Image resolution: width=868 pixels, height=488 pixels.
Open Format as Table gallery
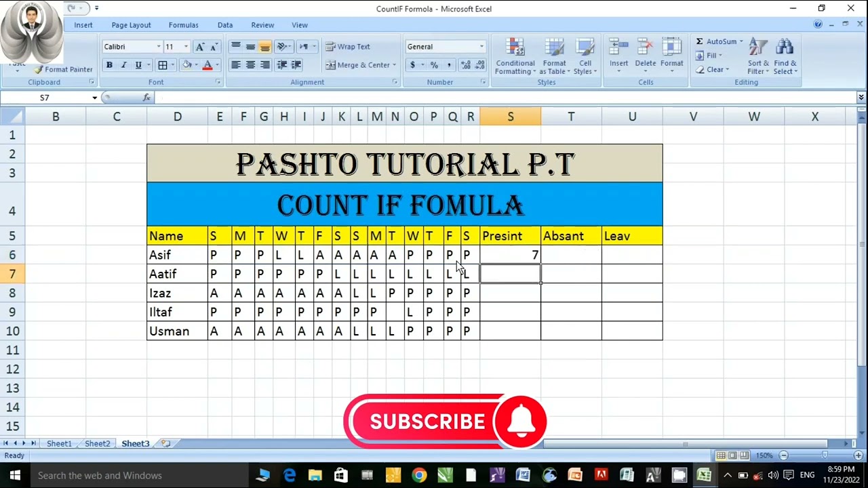(554, 57)
